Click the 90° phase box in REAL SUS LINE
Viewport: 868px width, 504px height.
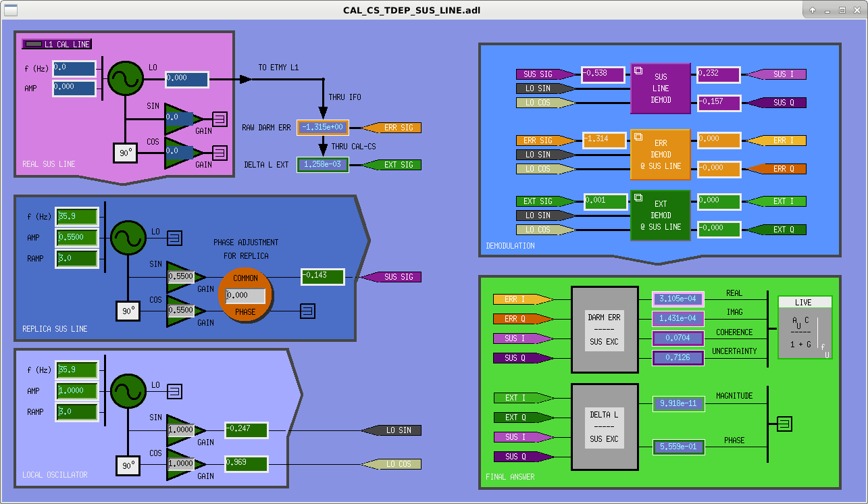(126, 153)
